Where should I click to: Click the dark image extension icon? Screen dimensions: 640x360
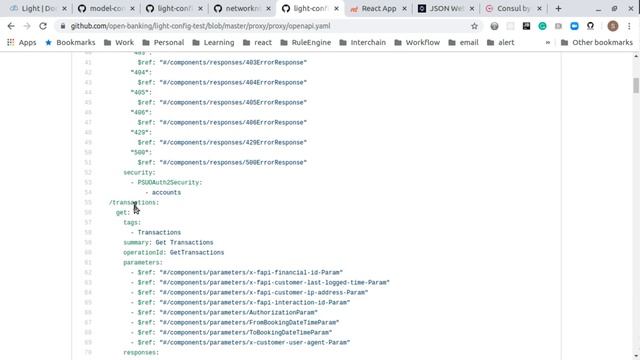526,26
